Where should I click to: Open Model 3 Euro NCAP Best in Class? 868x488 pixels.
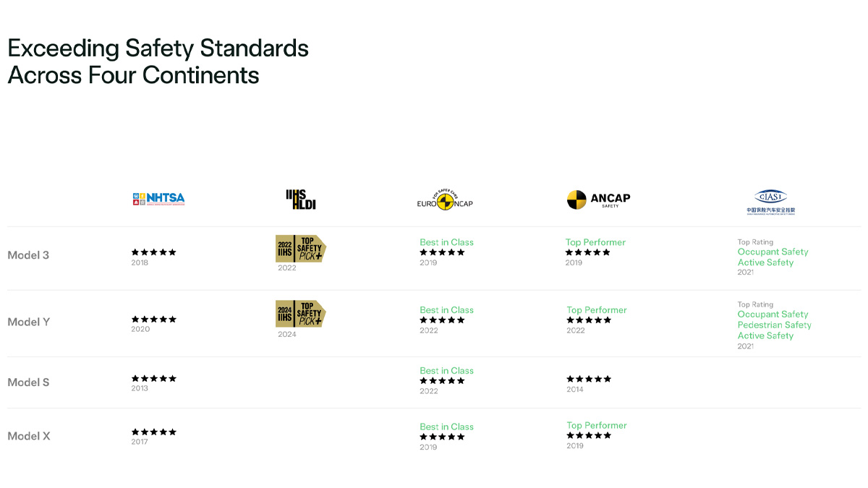446,242
